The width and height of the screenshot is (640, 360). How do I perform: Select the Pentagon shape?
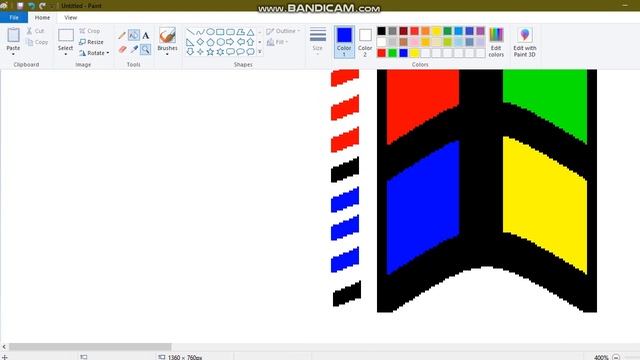coord(210,42)
